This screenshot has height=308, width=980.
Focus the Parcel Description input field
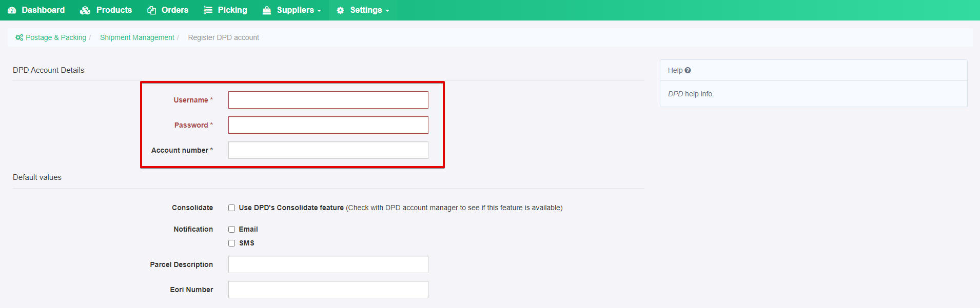(328, 264)
